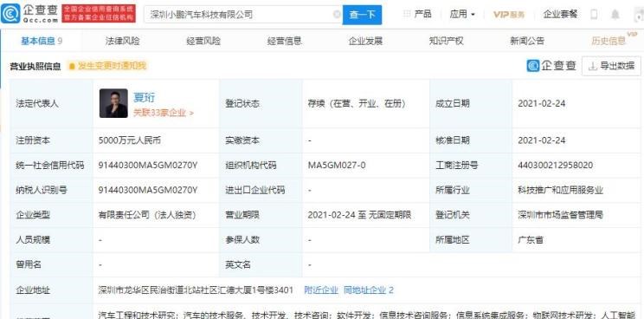Expand 关联33家企业 link

pos(164,113)
